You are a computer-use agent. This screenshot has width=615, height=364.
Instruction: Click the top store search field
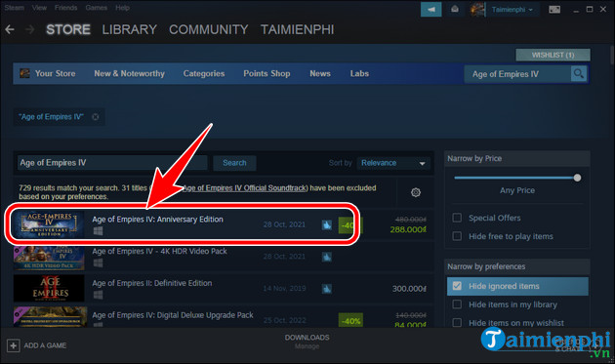pos(517,74)
